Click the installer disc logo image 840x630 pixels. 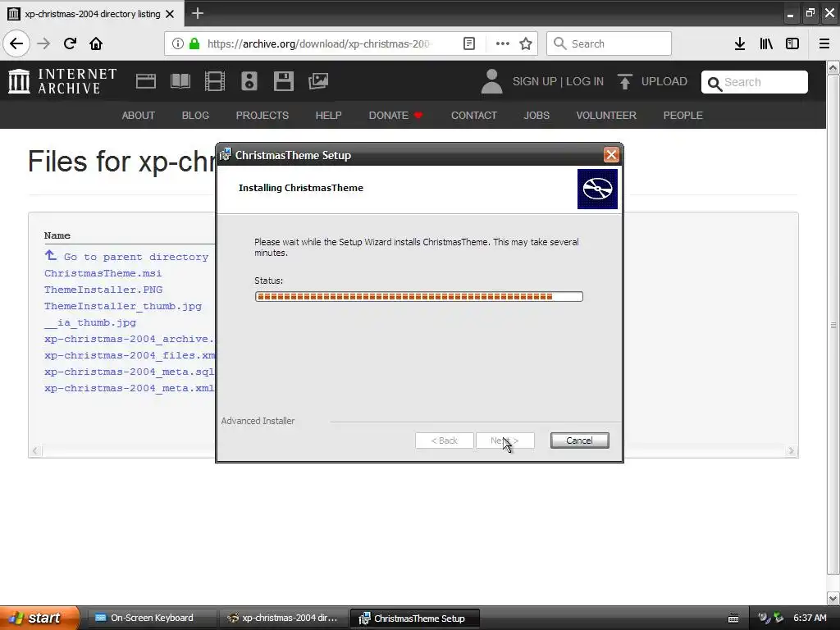tap(597, 189)
